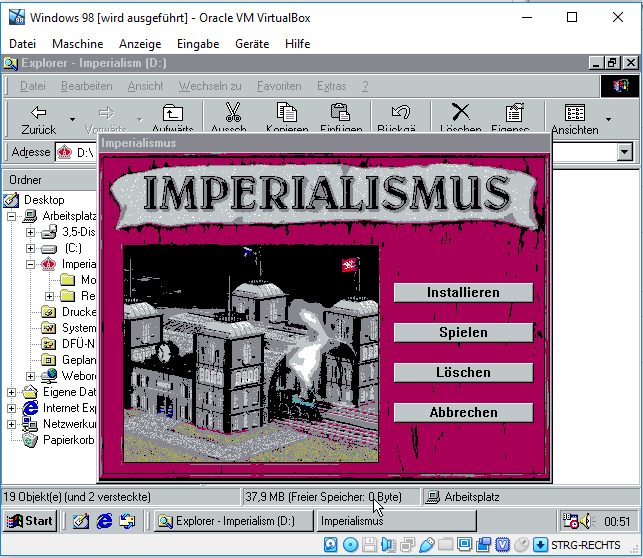Viewport: 643px width, 558px height.
Task: Click the Kopieren toolbar icon
Action: tap(287, 113)
